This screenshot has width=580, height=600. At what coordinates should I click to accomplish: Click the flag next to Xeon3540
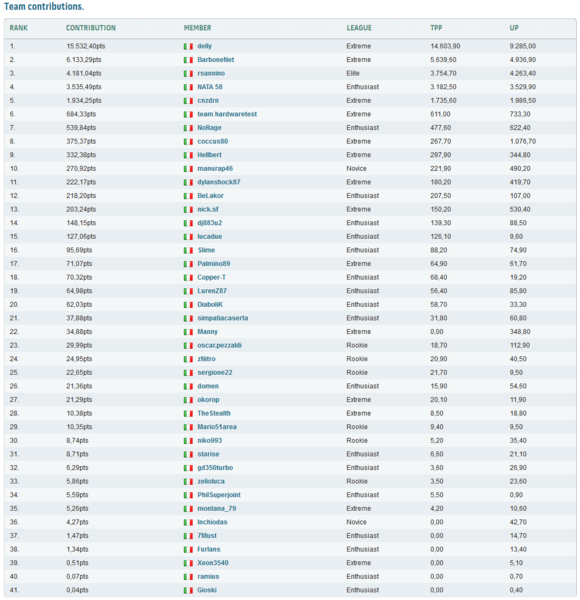coord(188,563)
